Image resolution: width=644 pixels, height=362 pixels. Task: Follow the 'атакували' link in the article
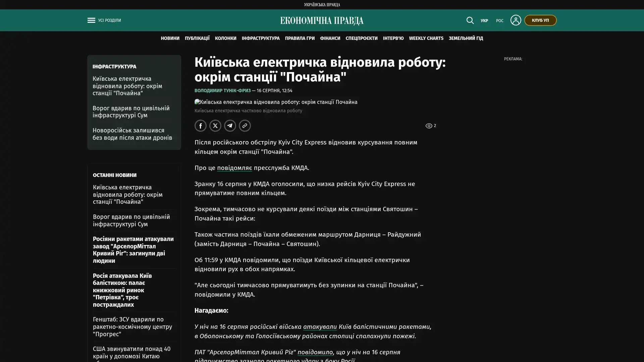320,326
